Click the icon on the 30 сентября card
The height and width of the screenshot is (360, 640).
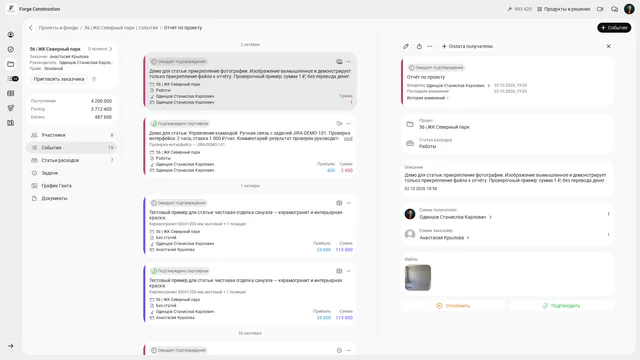click(x=339, y=350)
